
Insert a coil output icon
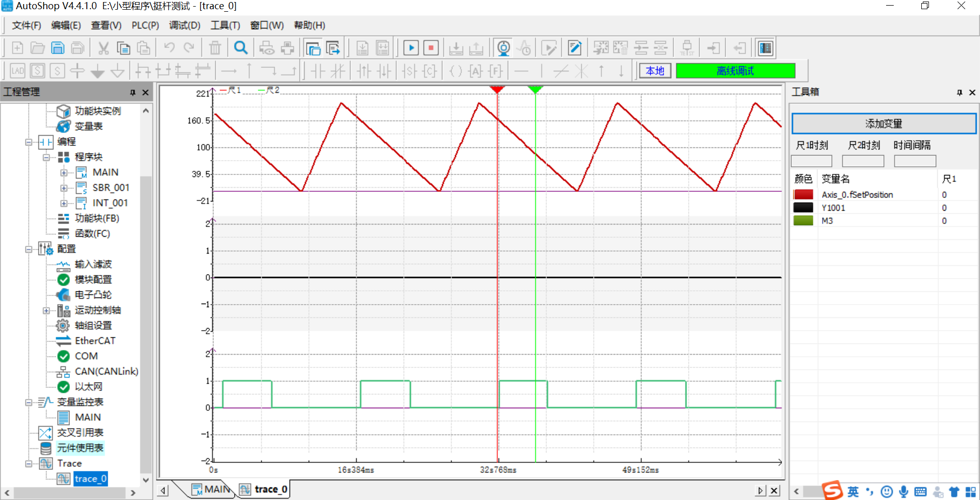pyautogui.click(x=455, y=70)
